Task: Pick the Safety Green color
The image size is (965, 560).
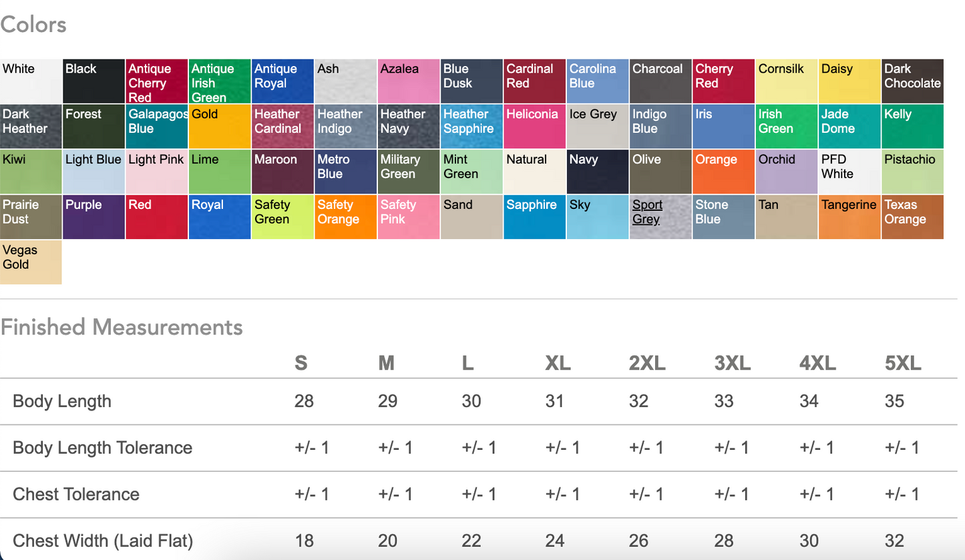Action: click(282, 217)
